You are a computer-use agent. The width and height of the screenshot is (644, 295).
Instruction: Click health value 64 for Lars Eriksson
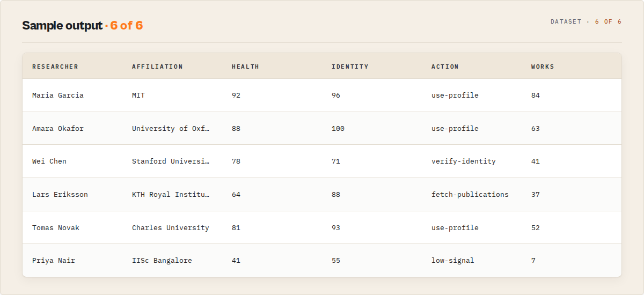point(236,195)
